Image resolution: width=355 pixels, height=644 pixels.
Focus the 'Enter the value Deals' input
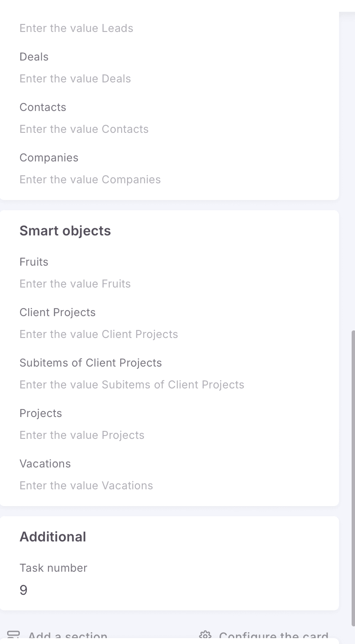point(75,79)
